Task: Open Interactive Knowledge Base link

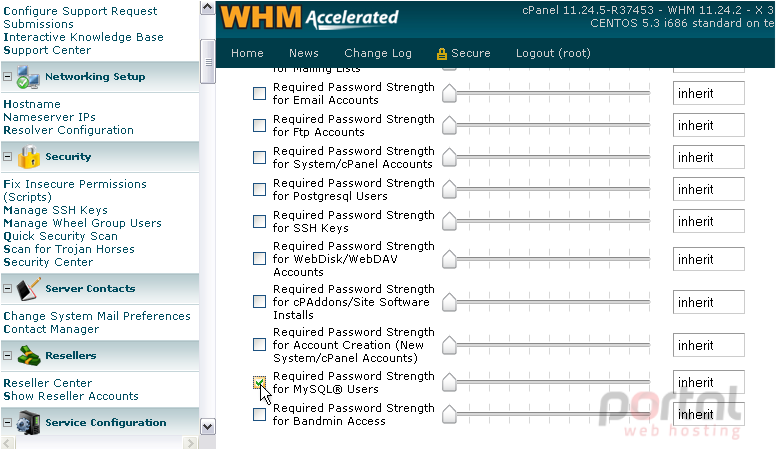Action: 83,37
